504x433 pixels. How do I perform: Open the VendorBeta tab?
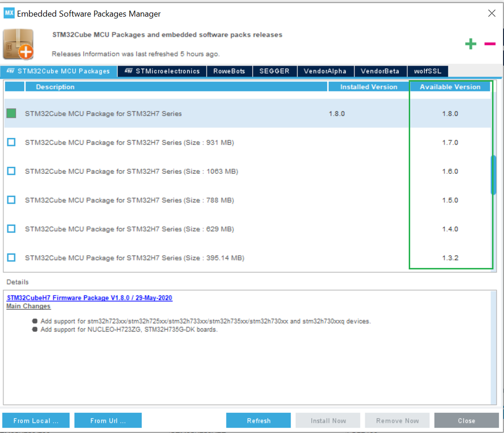tap(380, 71)
